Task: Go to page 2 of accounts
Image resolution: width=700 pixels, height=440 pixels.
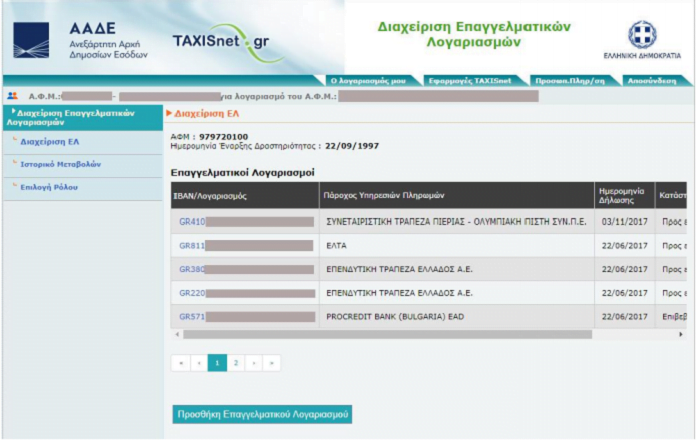Action: pos(236,363)
